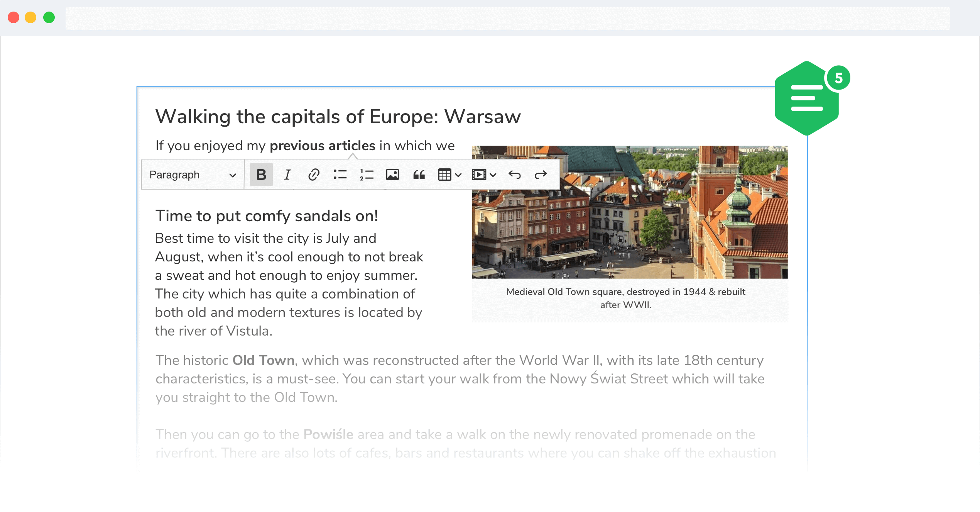Image resolution: width=980 pixels, height=512 pixels.
Task: Click the browser address bar
Action: pyautogui.click(x=507, y=18)
